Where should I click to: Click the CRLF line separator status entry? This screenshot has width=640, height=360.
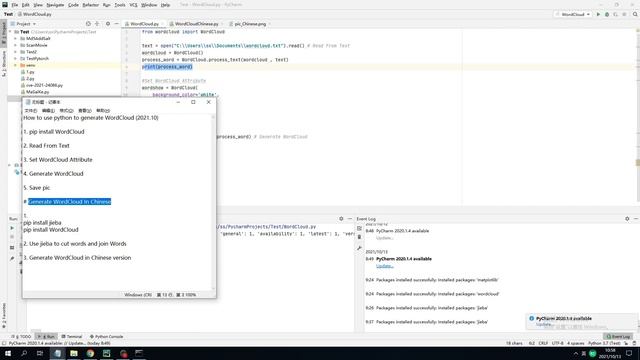[543, 343]
